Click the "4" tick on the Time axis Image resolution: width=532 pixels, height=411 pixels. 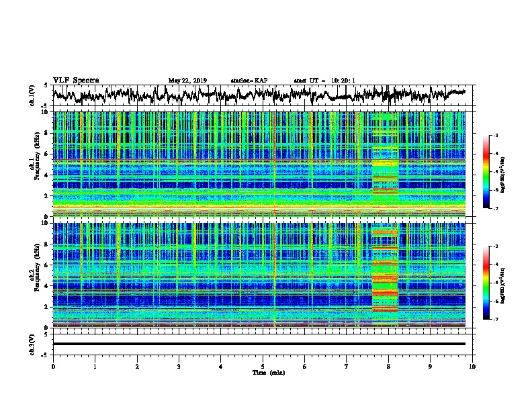click(x=221, y=367)
